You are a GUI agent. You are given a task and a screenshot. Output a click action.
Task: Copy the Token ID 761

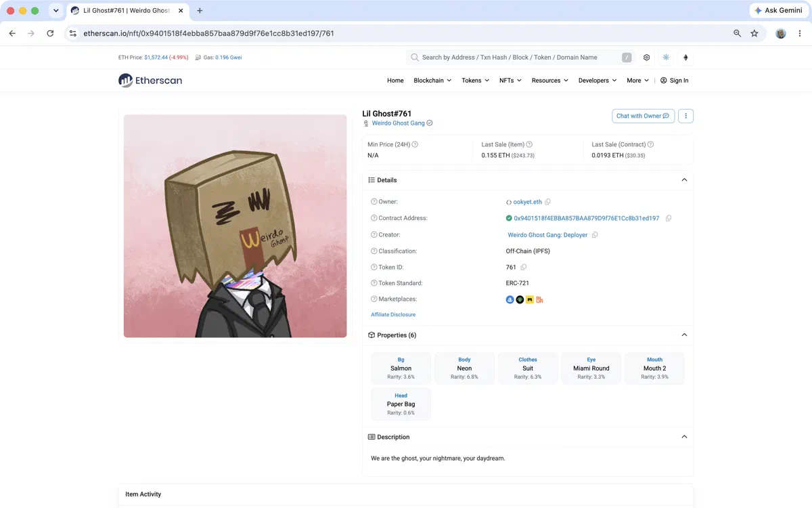coord(523,268)
